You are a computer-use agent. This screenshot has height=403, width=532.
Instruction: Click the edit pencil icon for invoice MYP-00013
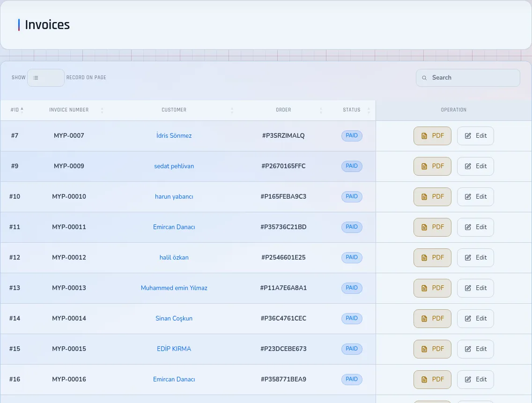coord(468,288)
